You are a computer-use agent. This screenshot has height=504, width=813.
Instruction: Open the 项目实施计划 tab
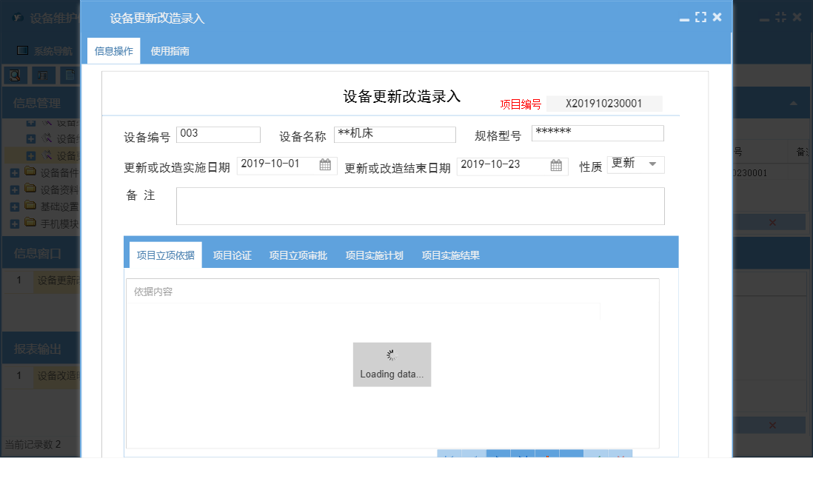[374, 254]
